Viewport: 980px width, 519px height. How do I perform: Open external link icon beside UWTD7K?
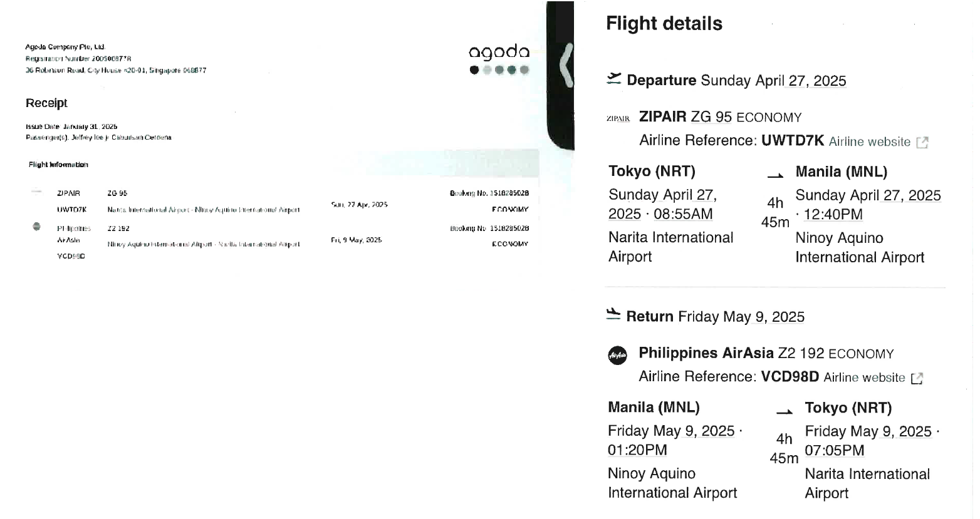click(922, 142)
